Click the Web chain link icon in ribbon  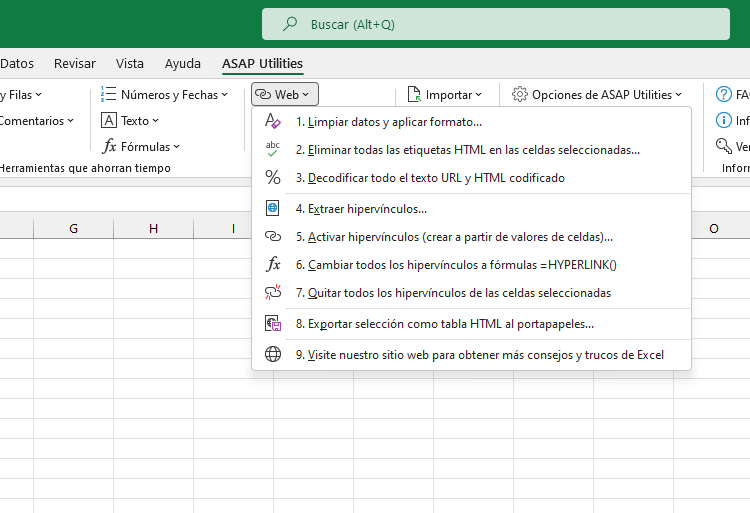pyautogui.click(x=263, y=94)
